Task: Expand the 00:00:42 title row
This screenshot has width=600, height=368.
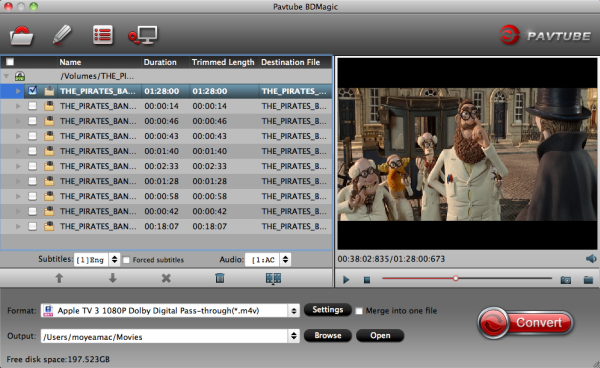Action: pyautogui.click(x=18, y=212)
